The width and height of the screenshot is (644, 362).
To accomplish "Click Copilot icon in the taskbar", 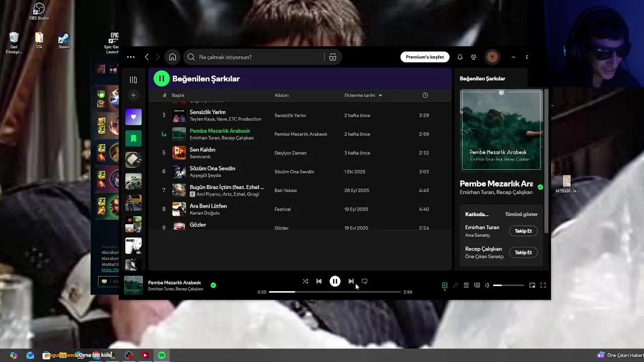I will [x=14, y=355].
